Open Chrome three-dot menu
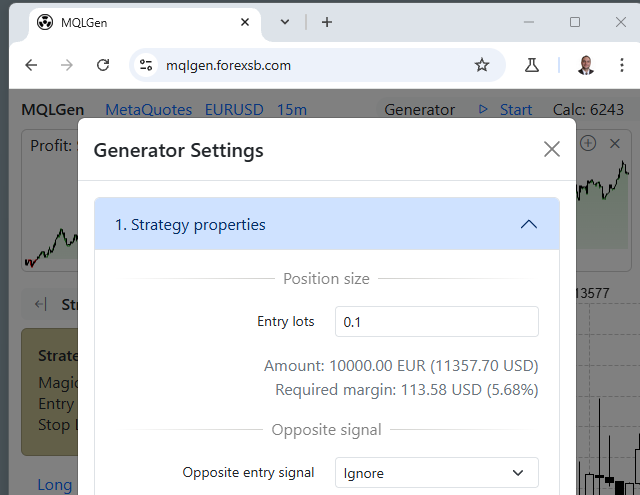Image resolution: width=640 pixels, height=495 pixels. (x=622, y=65)
